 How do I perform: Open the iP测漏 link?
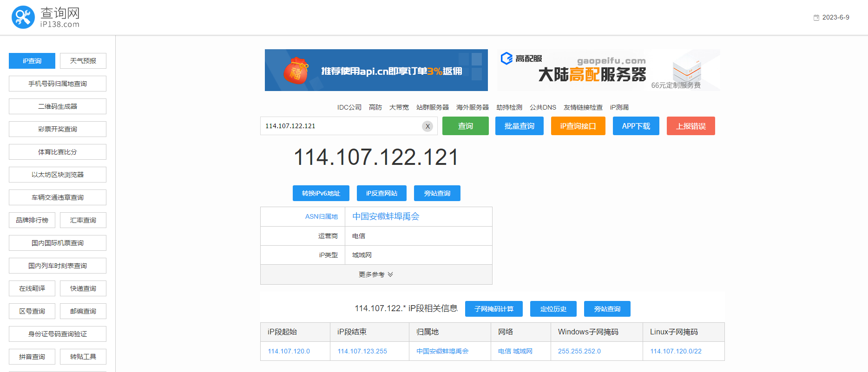pos(619,107)
